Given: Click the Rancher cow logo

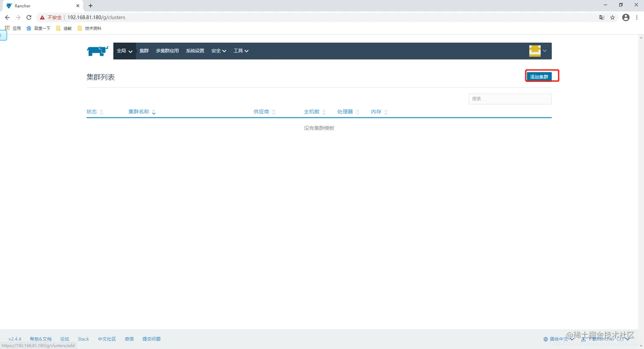Looking at the screenshot, I should (98, 51).
